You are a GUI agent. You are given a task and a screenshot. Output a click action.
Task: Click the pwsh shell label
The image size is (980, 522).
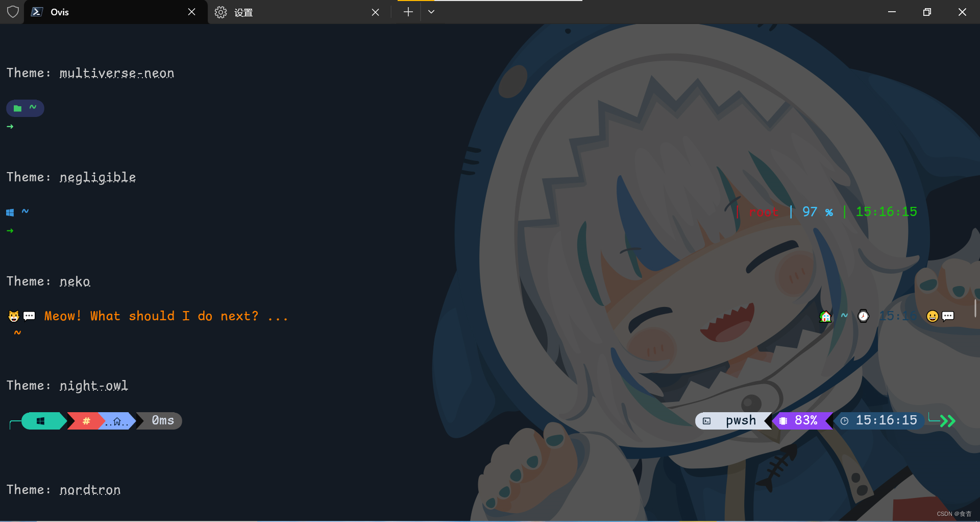coord(741,420)
